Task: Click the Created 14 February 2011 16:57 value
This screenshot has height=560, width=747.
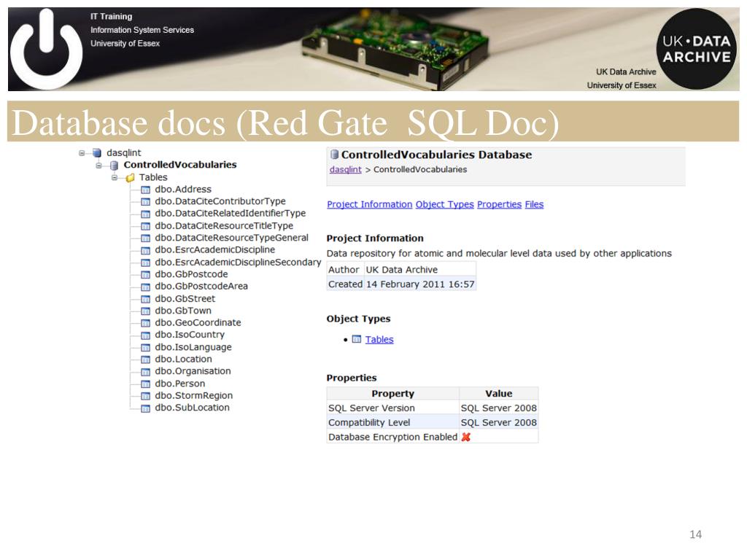Action: (x=420, y=284)
